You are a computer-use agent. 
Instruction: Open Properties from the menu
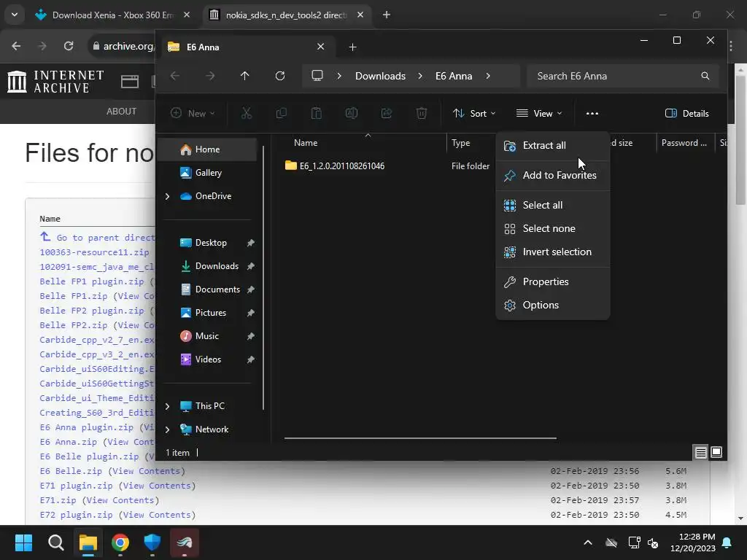(553, 282)
